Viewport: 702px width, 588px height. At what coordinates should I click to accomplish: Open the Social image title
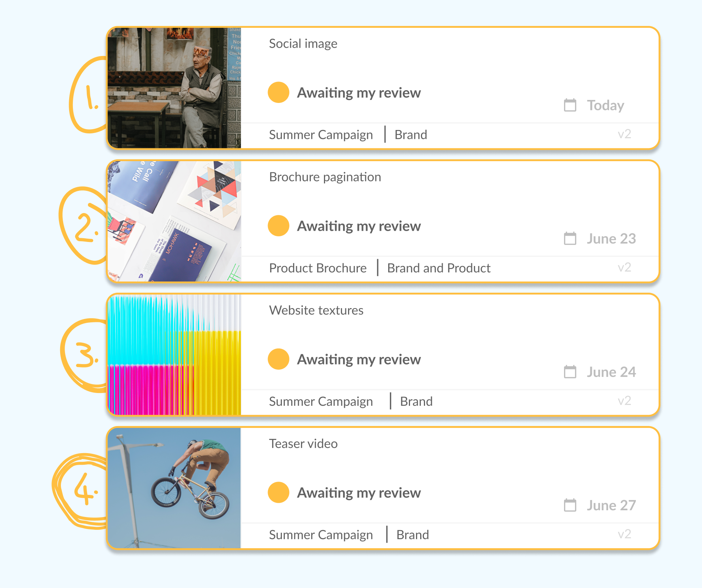303,44
